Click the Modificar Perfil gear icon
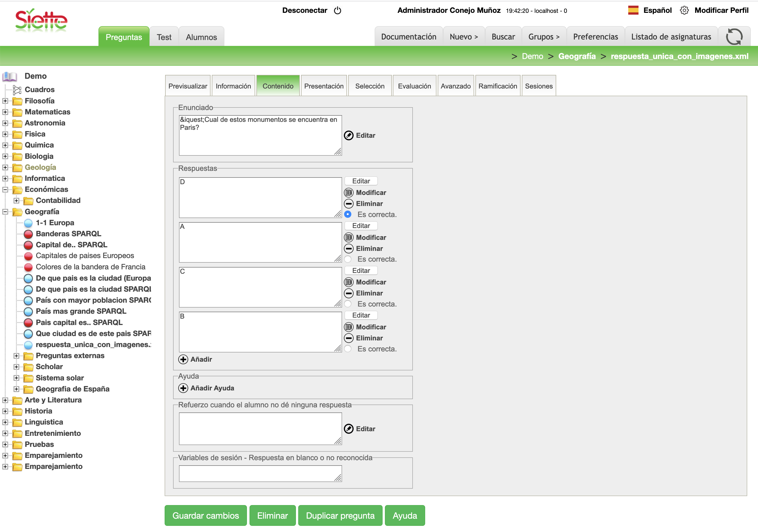The image size is (758, 532). (684, 11)
